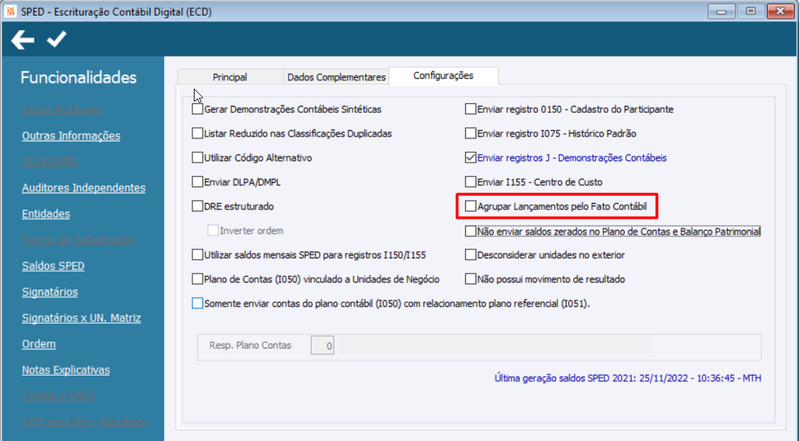Enable Não possui movimento de resultado
This screenshot has height=441, width=800.
470,279
